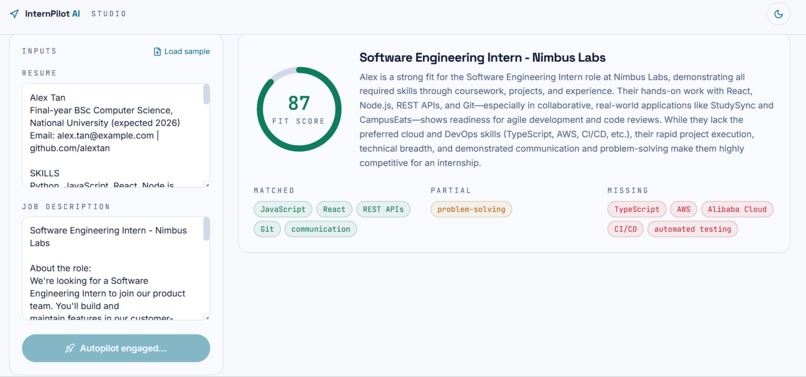The width and height of the screenshot is (806, 377).
Task: Click inside the Job Description text area
Action: (x=116, y=268)
